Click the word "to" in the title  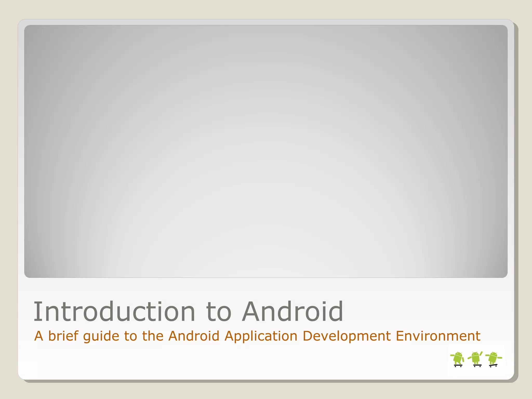pos(218,312)
